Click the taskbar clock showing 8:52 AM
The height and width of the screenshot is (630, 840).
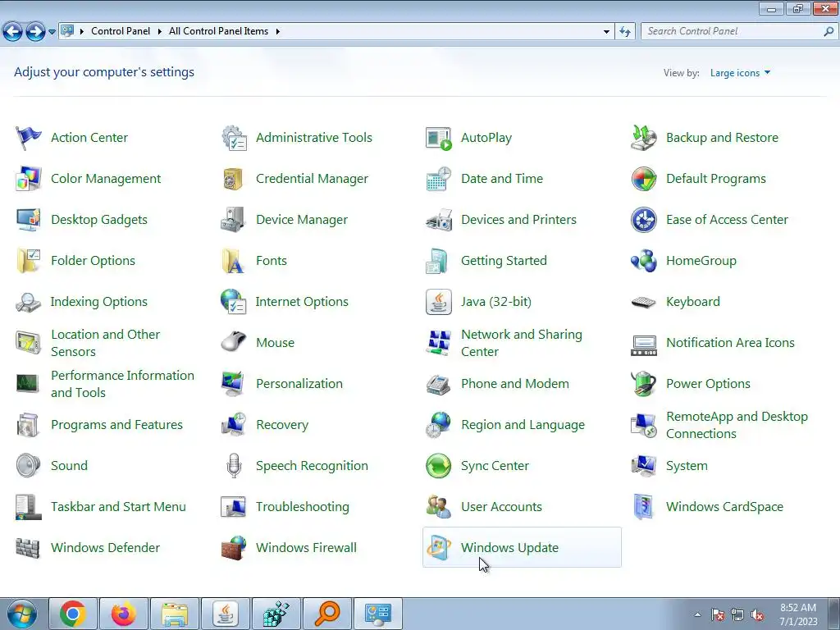click(798, 614)
